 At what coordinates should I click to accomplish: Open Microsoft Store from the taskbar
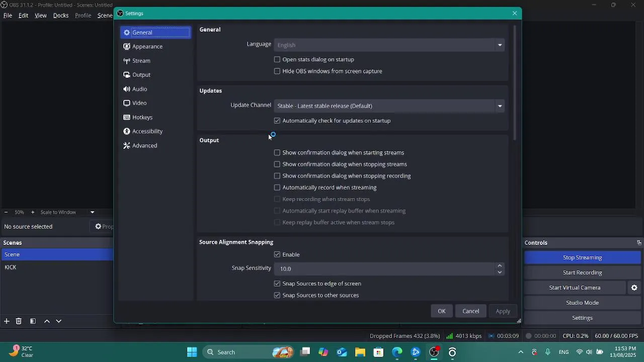(378, 352)
